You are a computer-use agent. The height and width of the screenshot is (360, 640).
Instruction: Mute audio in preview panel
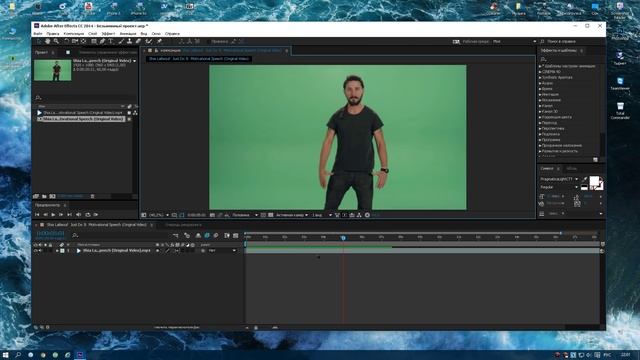[78, 214]
